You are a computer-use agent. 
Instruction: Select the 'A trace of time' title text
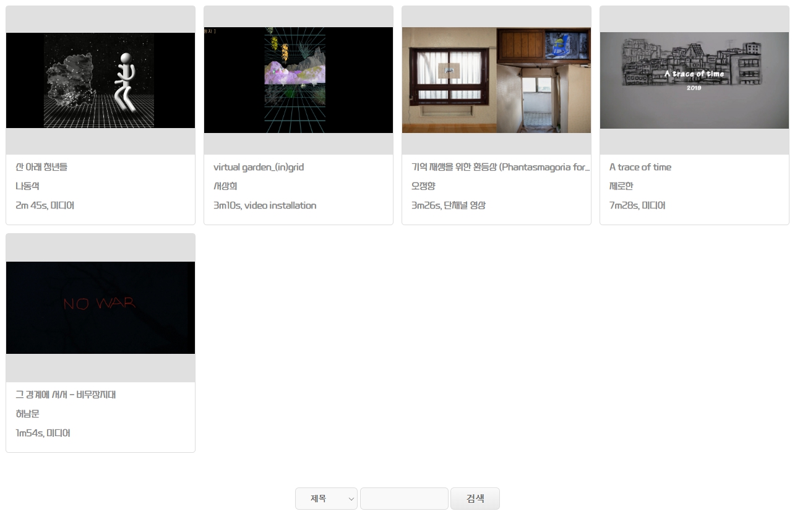pos(640,167)
